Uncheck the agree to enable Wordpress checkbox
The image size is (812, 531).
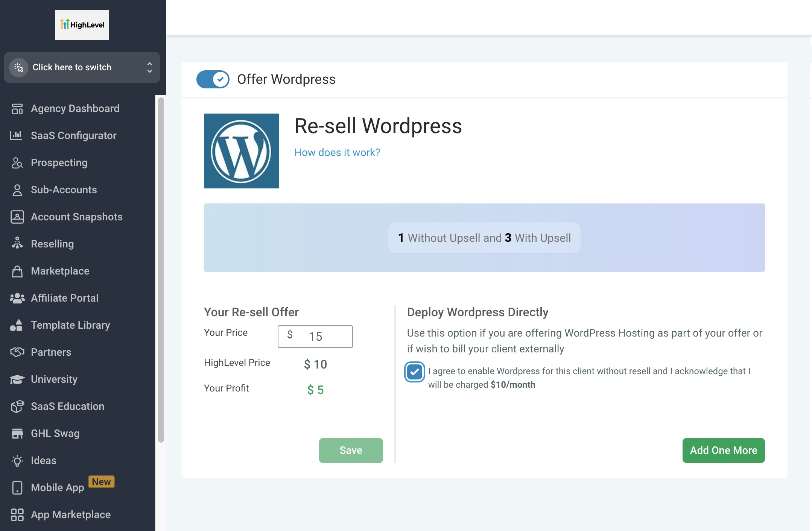coord(415,372)
